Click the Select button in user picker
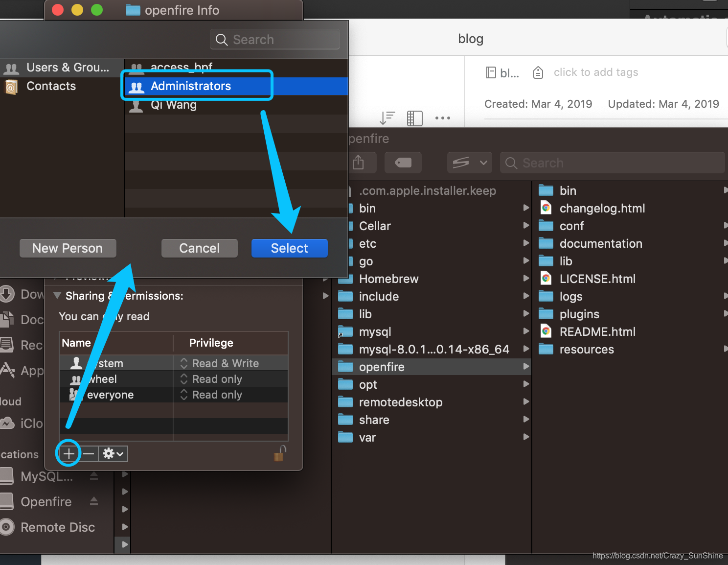Image resolution: width=728 pixels, height=565 pixels. [x=289, y=248]
